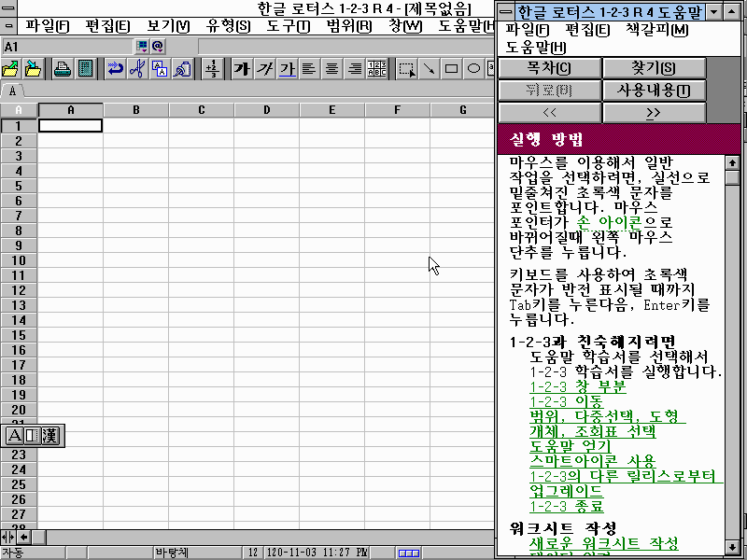Open the 책갈피(M) menu in Help window
This screenshot has height=560, width=747.
click(657, 30)
